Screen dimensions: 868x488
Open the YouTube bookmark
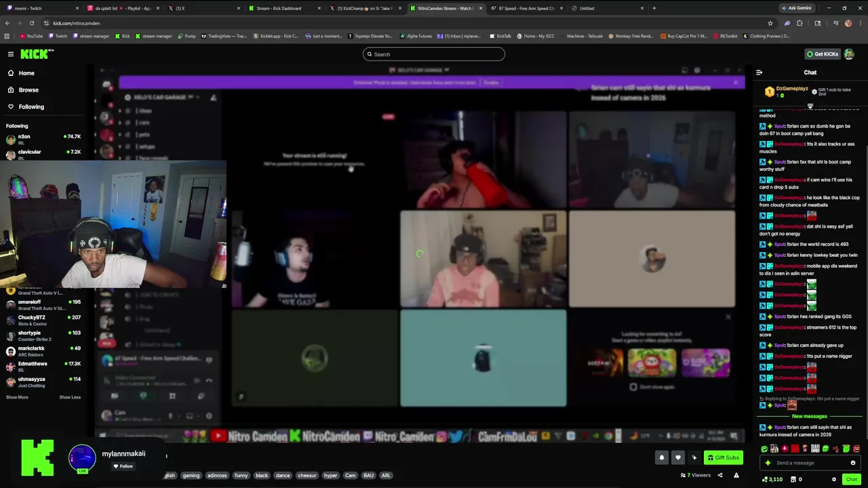[x=31, y=36]
